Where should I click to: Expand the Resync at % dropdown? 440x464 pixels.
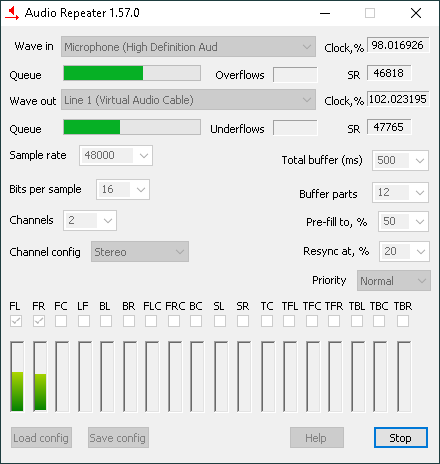(404, 251)
